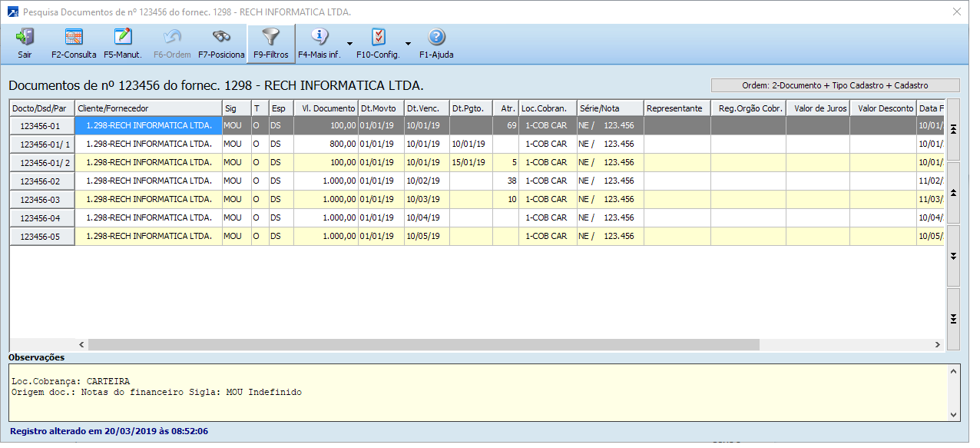Open F10-Config. checklist icon
Screen dimensions: 980x448
378,38
